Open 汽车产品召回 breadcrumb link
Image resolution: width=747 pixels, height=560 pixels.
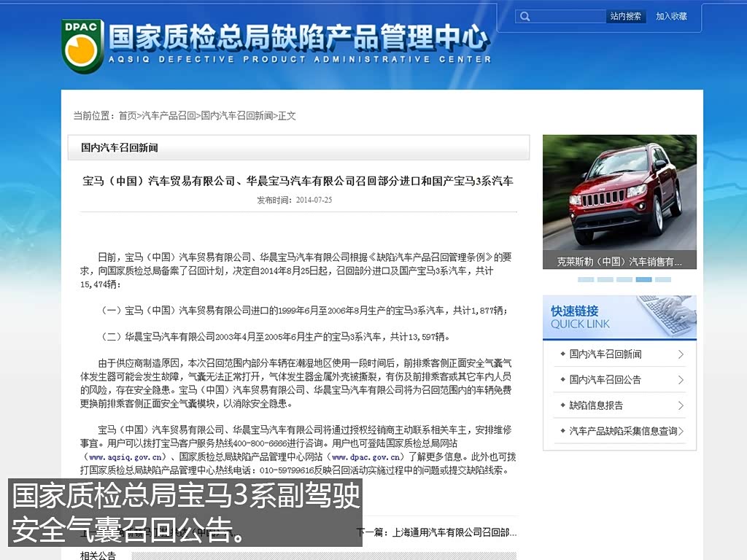[169, 115]
